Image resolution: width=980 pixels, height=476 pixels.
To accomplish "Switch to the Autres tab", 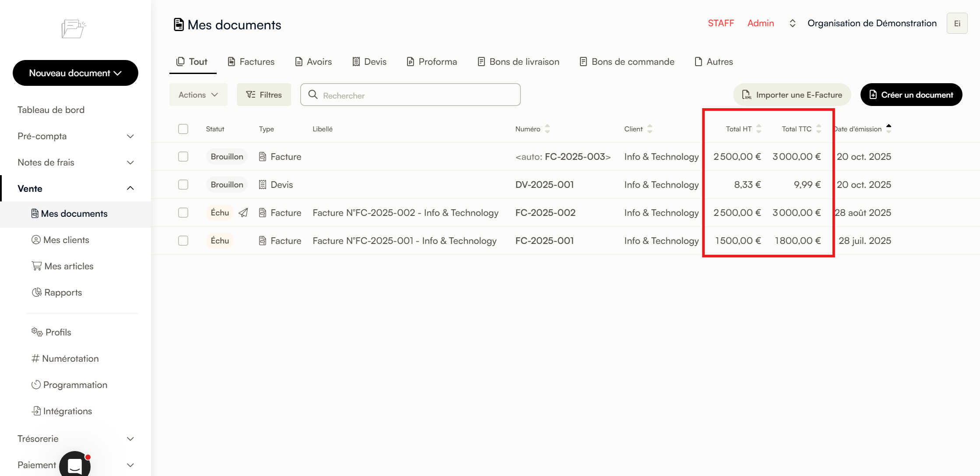I will pos(714,62).
